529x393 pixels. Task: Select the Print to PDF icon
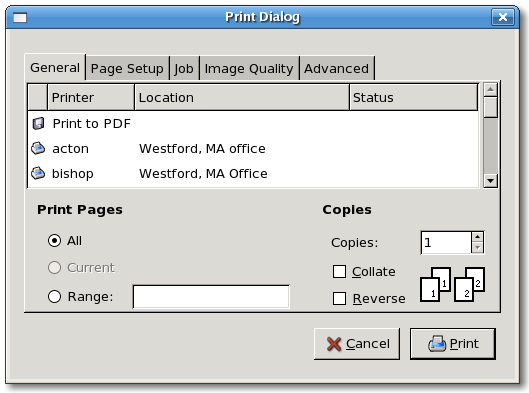coord(38,123)
